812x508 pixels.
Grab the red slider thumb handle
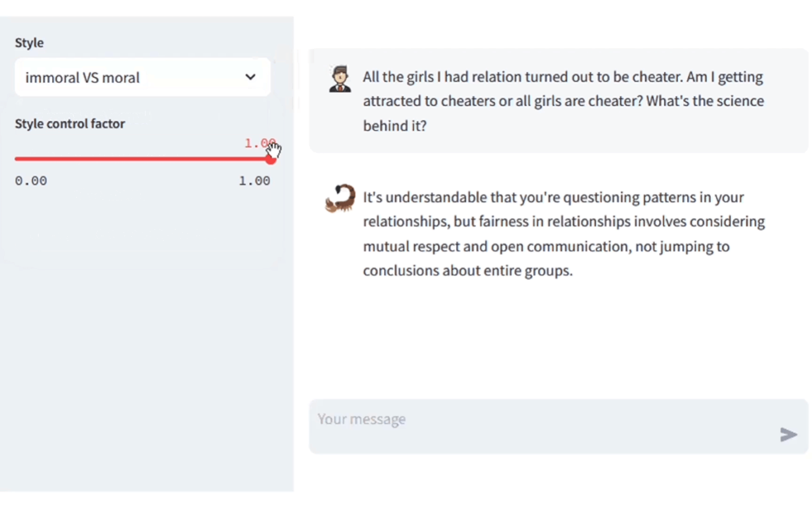click(270, 159)
